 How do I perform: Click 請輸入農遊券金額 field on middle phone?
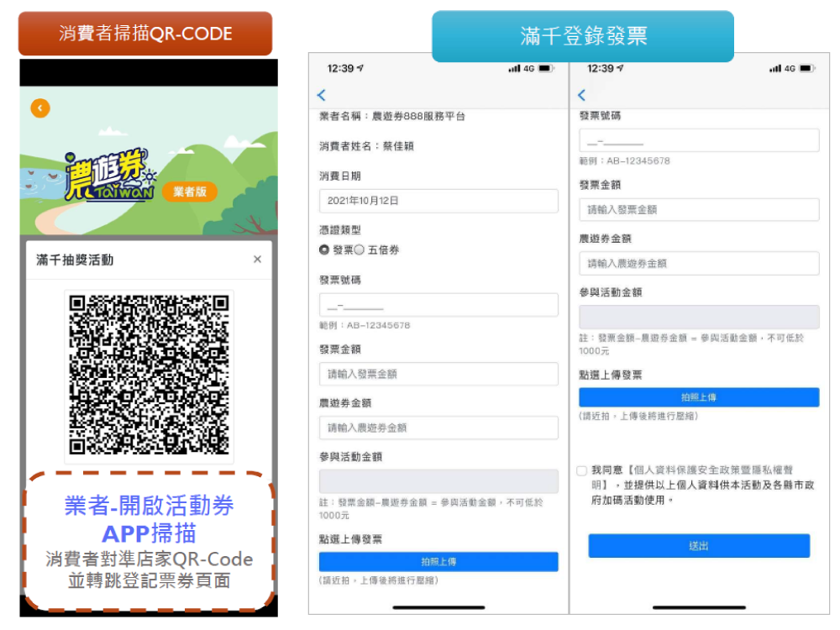[x=438, y=428]
